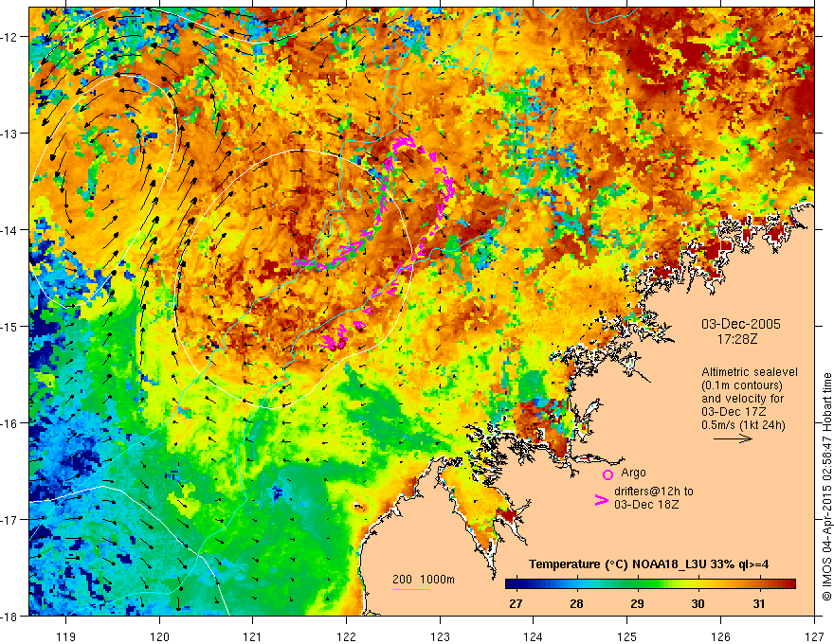Click the dark blue end of the temperature colorbar
This screenshot has width=834, height=644.
(x=511, y=584)
